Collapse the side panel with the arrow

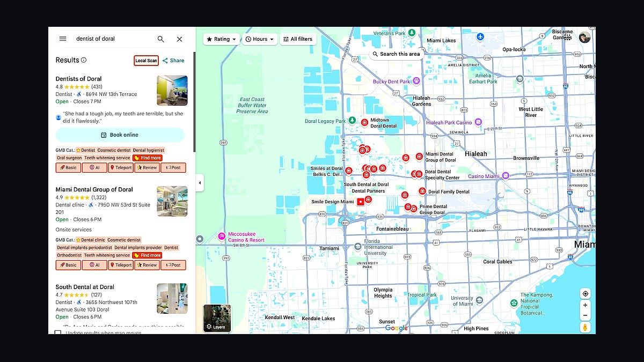200,183
